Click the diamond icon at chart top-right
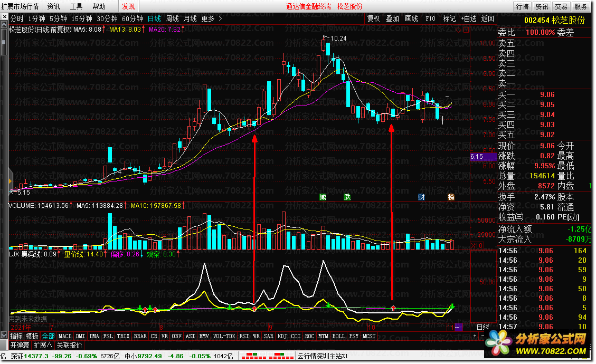The height and width of the screenshot is (364, 596). coord(459,30)
